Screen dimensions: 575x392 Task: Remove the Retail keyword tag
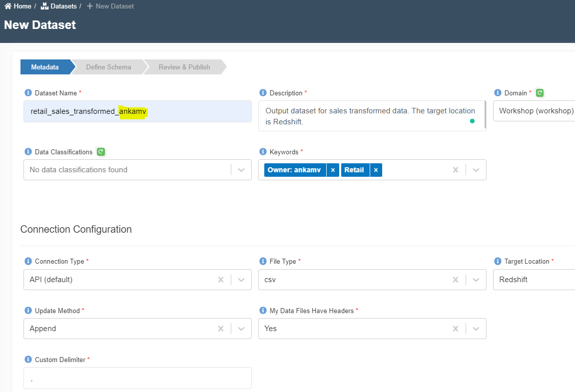[x=376, y=170]
